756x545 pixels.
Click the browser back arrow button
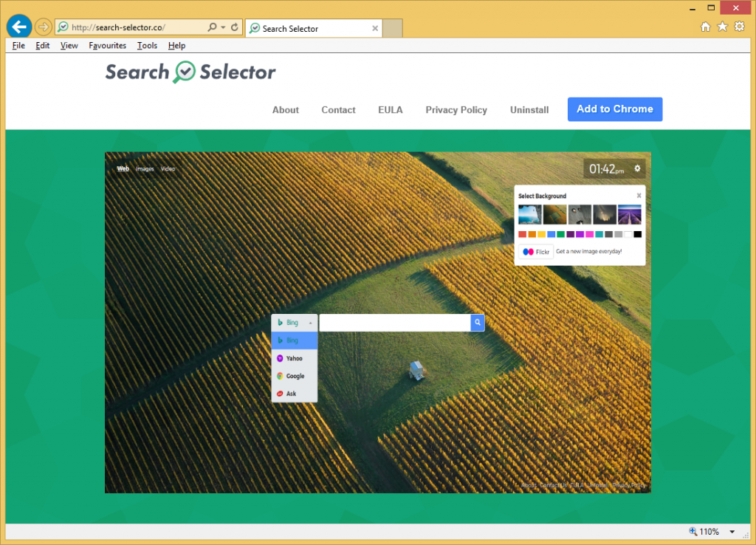(18, 27)
